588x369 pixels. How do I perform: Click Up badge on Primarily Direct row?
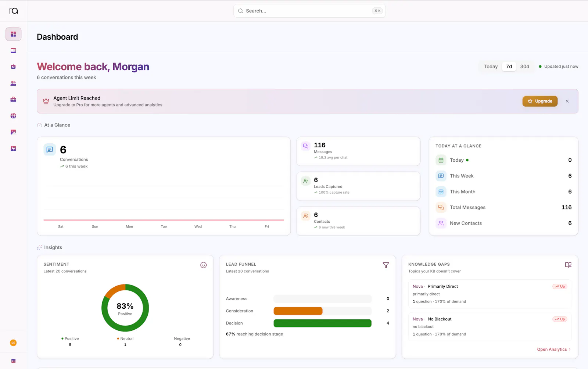(560, 287)
